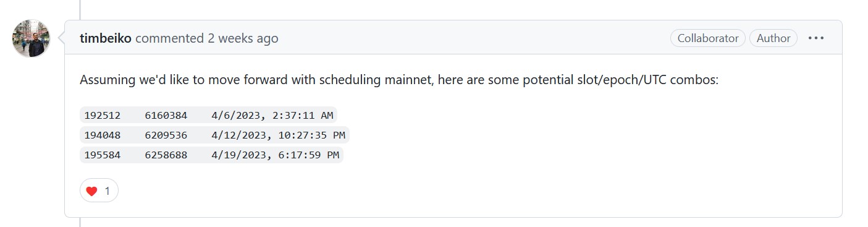Click the third-row value 6258688

[166, 155]
